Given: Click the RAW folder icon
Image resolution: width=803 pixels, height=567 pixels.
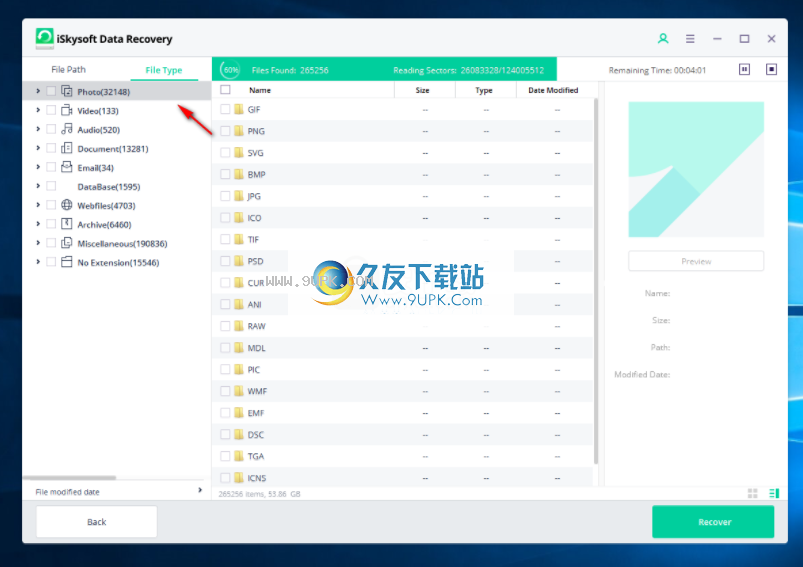Looking at the screenshot, I should point(239,326).
